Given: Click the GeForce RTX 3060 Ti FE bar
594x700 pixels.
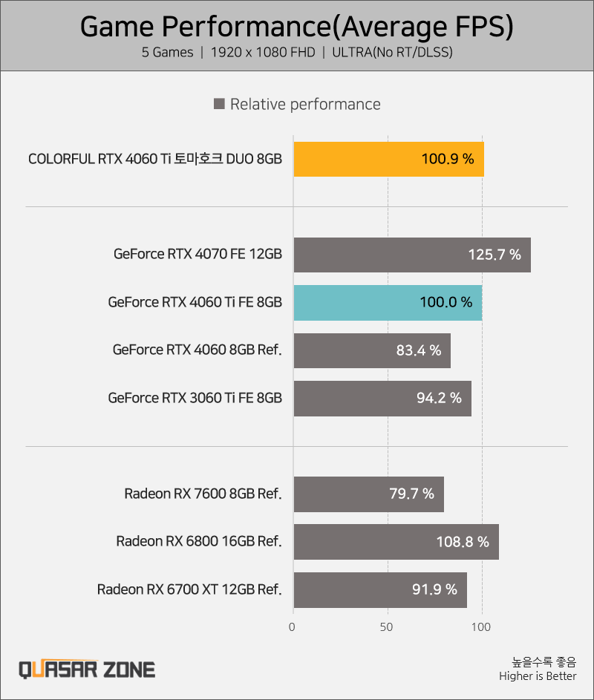Looking at the screenshot, I should pos(382,399).
